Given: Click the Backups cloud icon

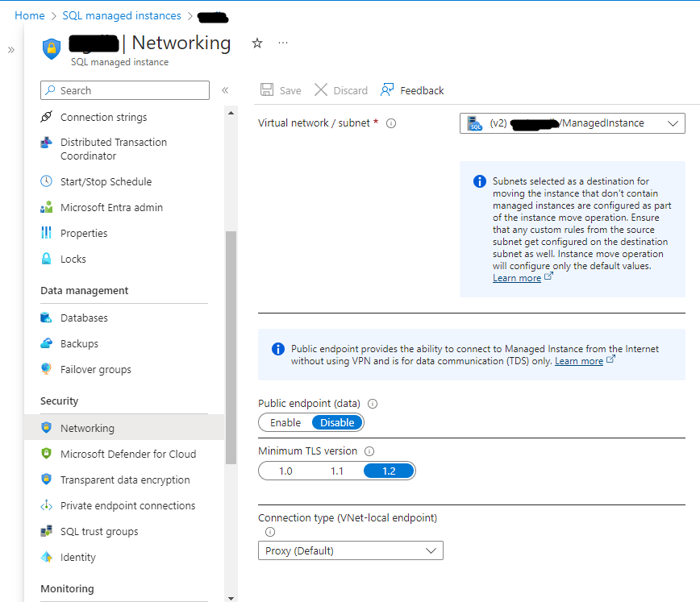Looking at the screenshot, I should 47,343.
